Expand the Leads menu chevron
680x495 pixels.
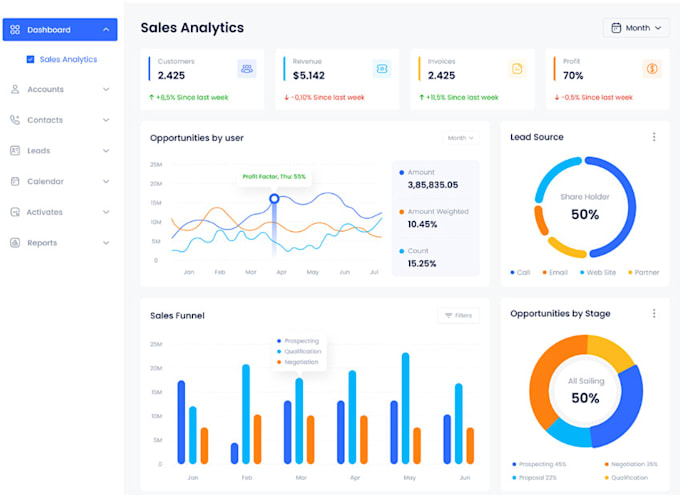click(106, 151)
